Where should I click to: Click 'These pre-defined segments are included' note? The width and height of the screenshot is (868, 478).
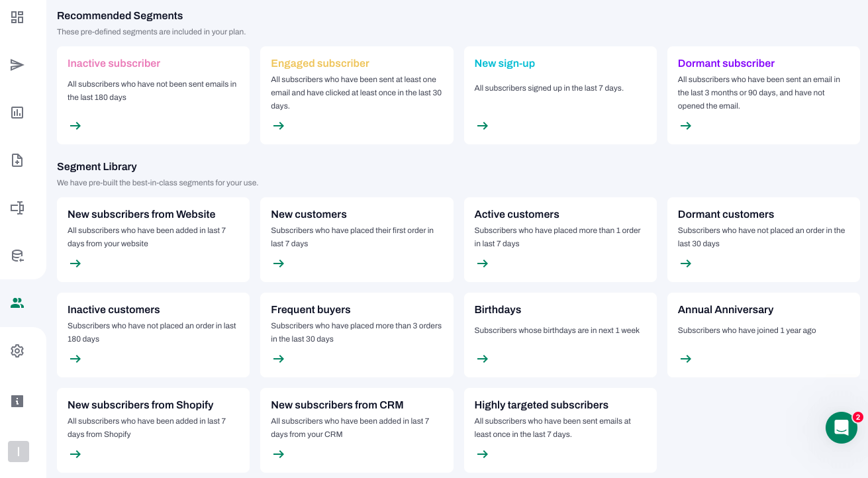pyautogui.click(x=151, y=32)
